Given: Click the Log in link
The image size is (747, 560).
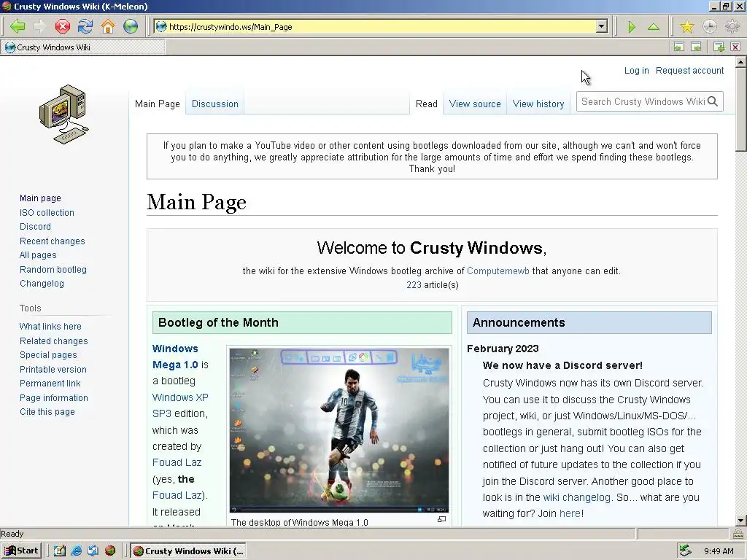Looking at the screenshot, I should pyautogui.click(x=636, y=71).
